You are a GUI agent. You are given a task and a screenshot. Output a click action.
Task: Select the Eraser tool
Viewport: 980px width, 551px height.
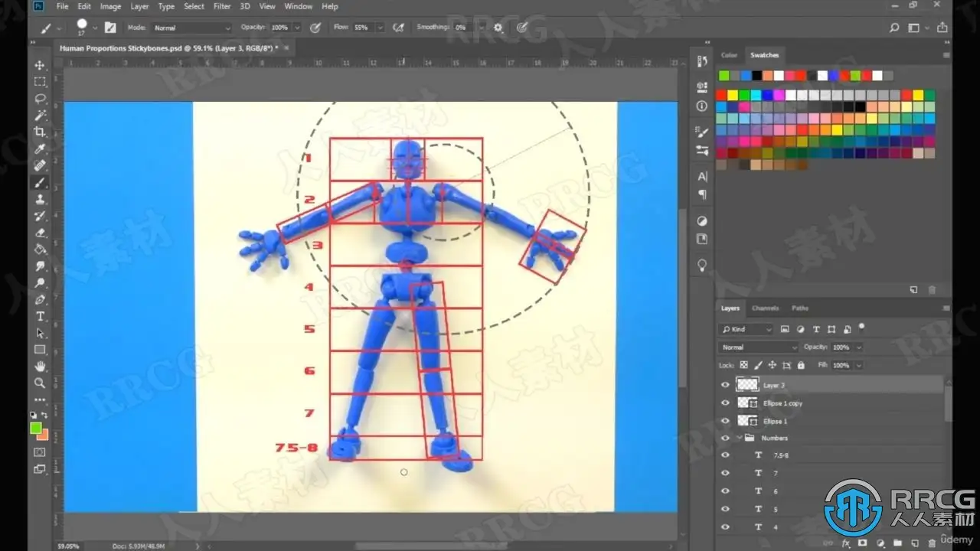point(40,233)
